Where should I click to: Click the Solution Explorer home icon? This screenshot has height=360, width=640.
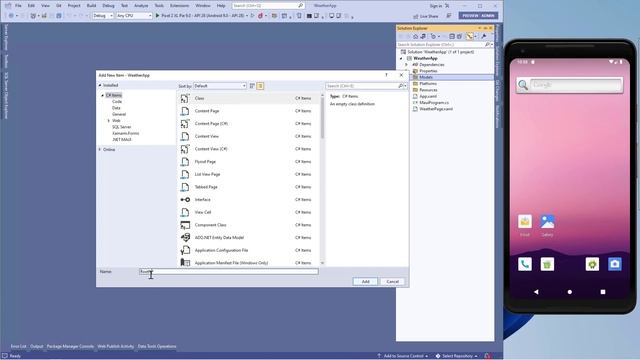(x=416, y=36)
